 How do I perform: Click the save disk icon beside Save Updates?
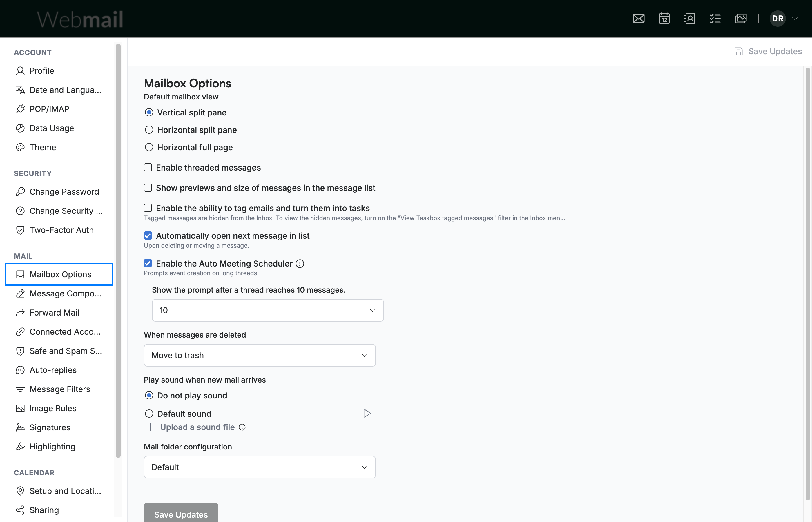[x=738, y=52]
